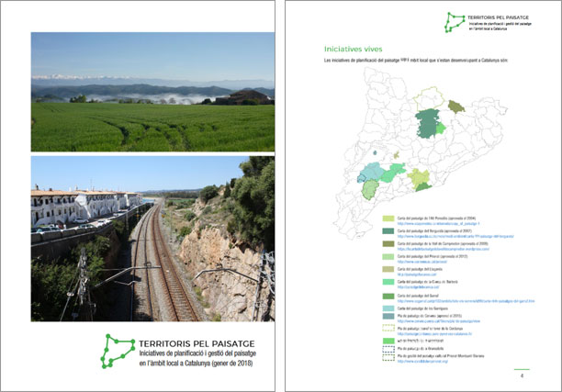This screenshot has width=562, height=392.
Task: Click the olive green region in the map's northeast
Action: (456, 107)
